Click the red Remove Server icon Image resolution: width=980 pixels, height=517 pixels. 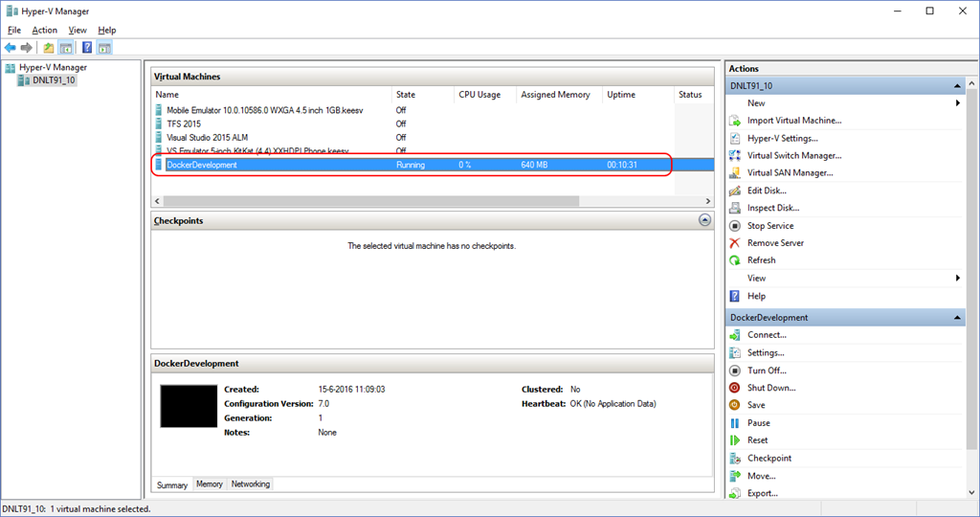pyautogui.click(x=735, y=243)
